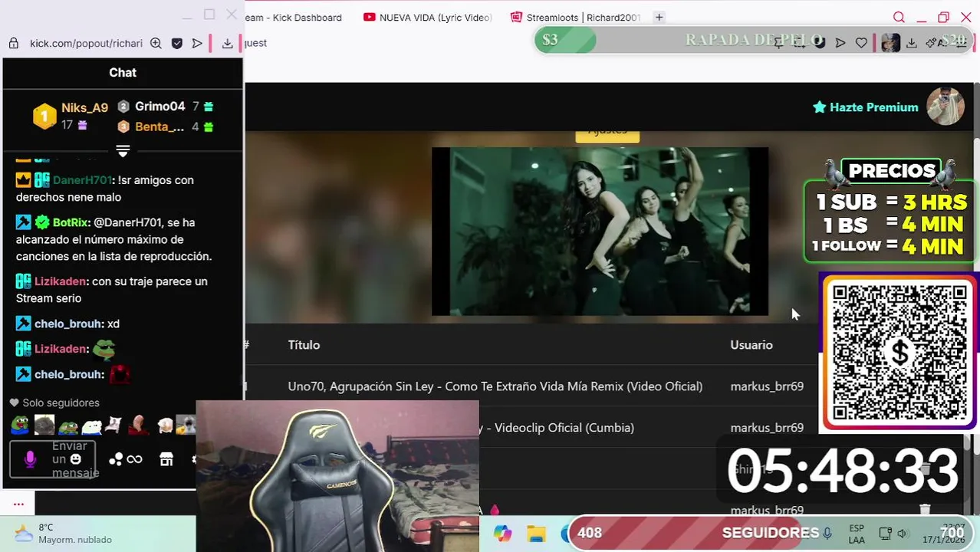Viewport: 980px width, 552px height.
Task: Click the Título column header
Action: tap(304, 345)
